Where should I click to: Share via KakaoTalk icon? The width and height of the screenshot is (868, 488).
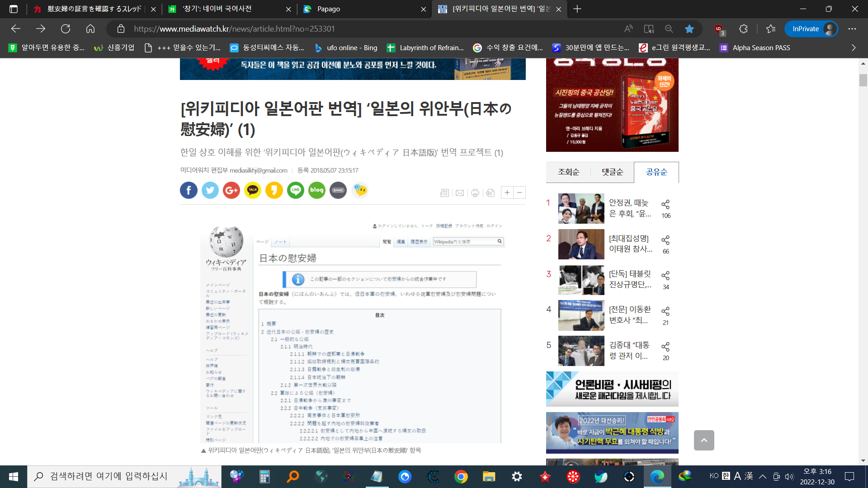click(x=253, y=190)
